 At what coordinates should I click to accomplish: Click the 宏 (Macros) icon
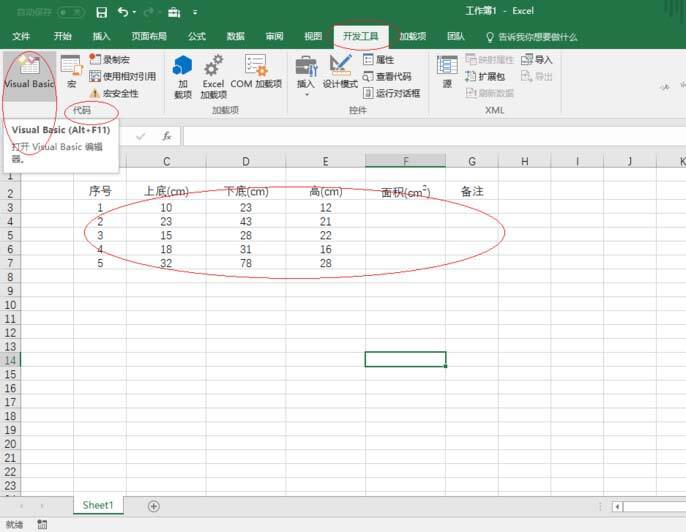pyautogui.click(x=71, y=73)
